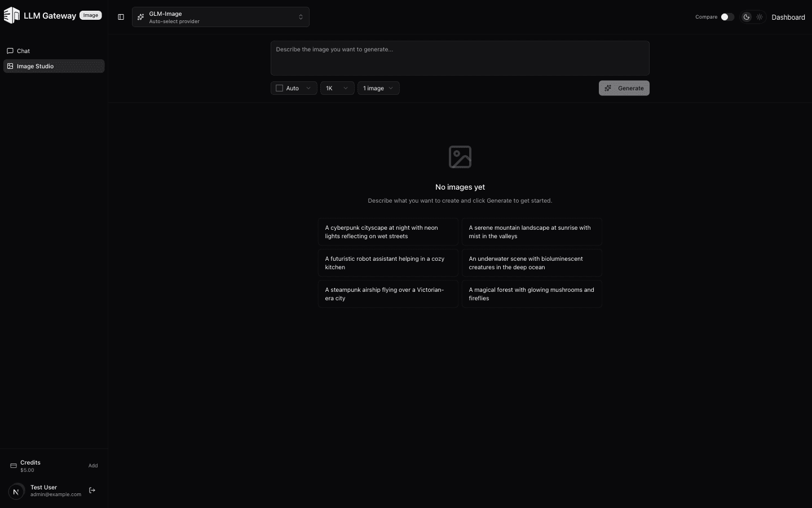Focus the image description prompt field
812x508 pixels.
(460, 58)
